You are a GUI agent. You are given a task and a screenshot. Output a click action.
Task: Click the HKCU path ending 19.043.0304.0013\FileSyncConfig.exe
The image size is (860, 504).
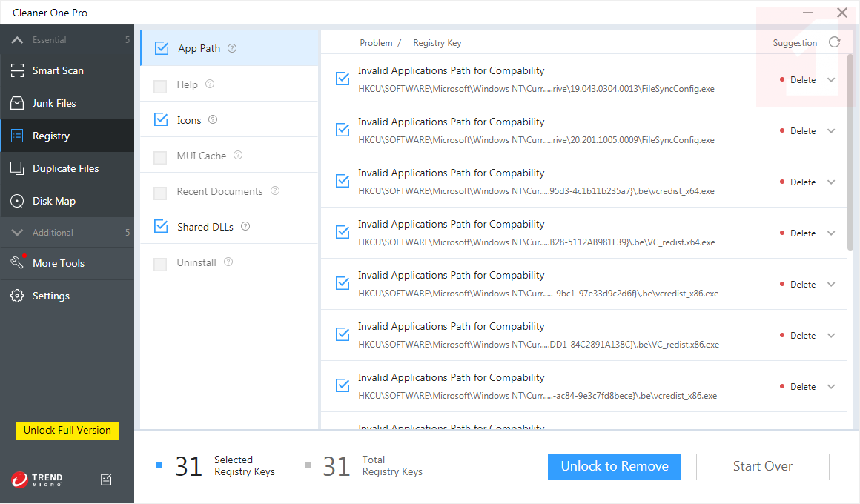537,89
